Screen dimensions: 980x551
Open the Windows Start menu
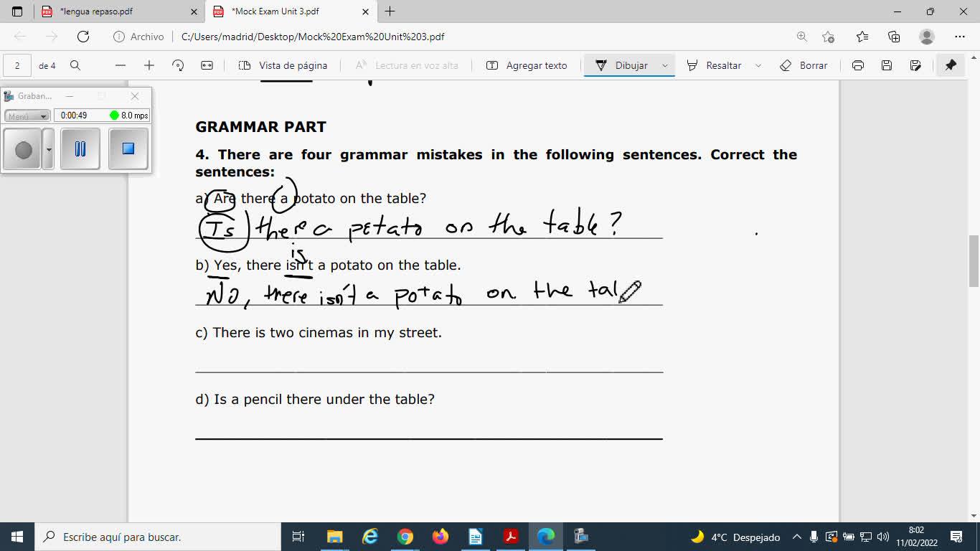[17, 537]
